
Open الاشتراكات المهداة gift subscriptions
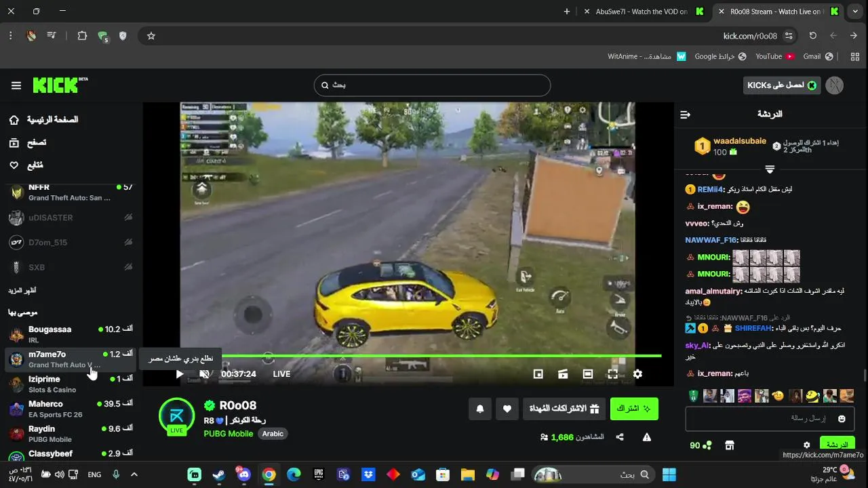click(564, 409)
